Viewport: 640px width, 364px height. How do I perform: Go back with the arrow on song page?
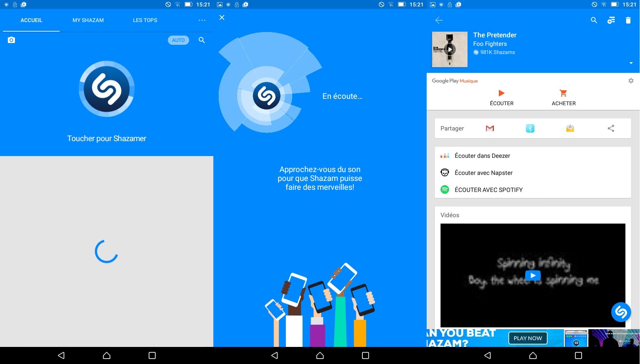coord(439,20)
